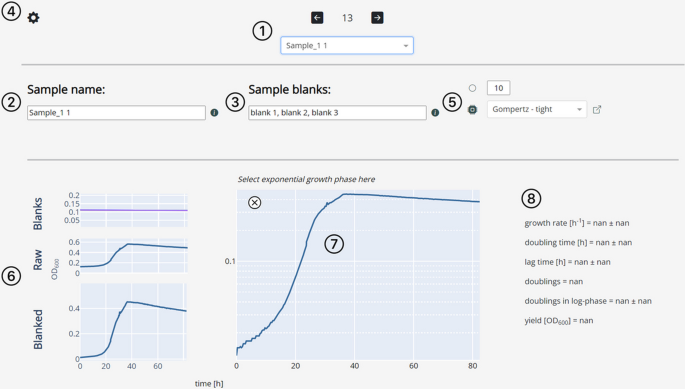Screen dimensions: 685x389
Task: Click 'doubling time [h] = nan ± nan' text
Action: (578, 243)
